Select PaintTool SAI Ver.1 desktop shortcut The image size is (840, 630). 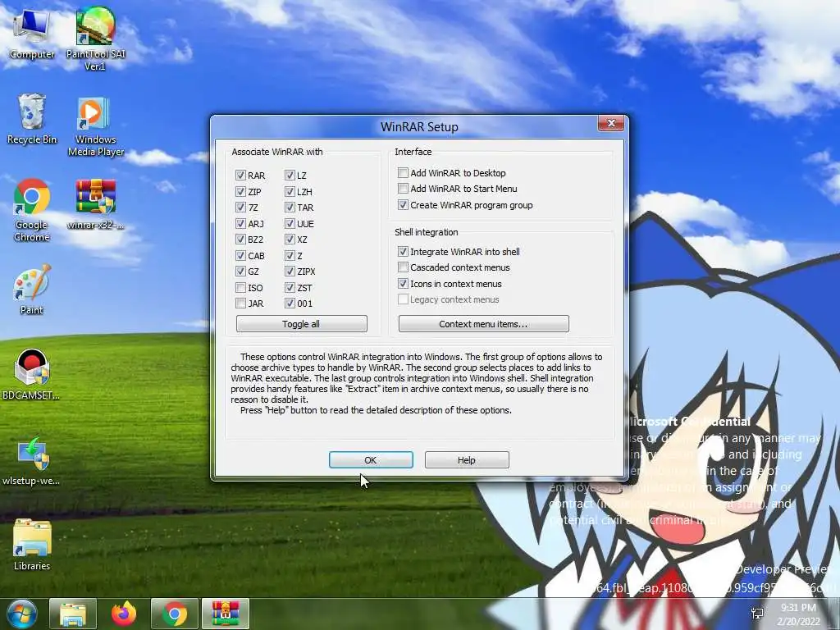click(x=95, y=39)
